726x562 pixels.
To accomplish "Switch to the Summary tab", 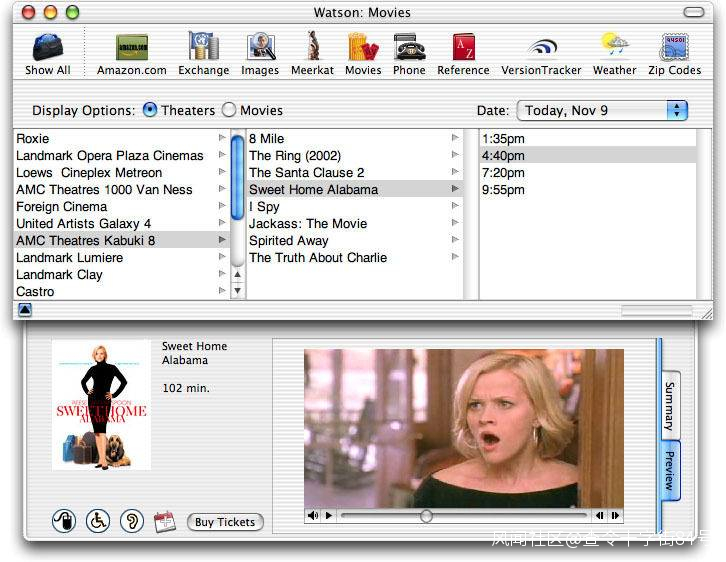I will [x=670, y=406].
